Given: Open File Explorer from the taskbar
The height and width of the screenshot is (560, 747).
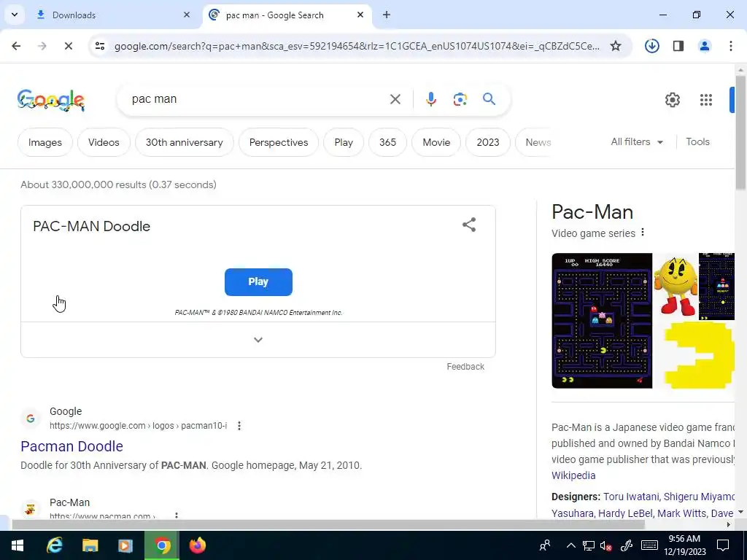Looking at the screenshot, I should coord(90,545).
